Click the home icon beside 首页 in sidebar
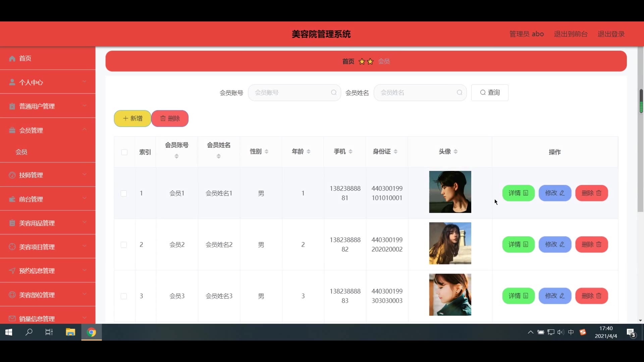Image resolution: width=644 pixels, height=362 pixels. [12, 59]
